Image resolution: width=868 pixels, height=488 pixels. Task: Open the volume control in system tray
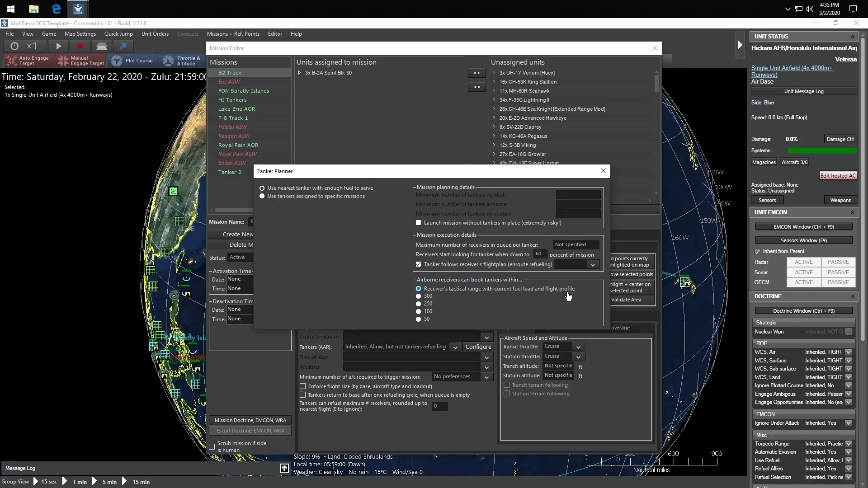click(x=810, y=9)
